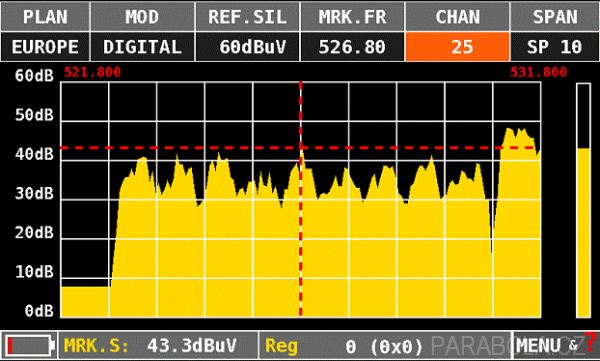The width and height of the screenshot is (600, 361).
Task: Click the red question mark help icon
Action: [x=591, y=343]
